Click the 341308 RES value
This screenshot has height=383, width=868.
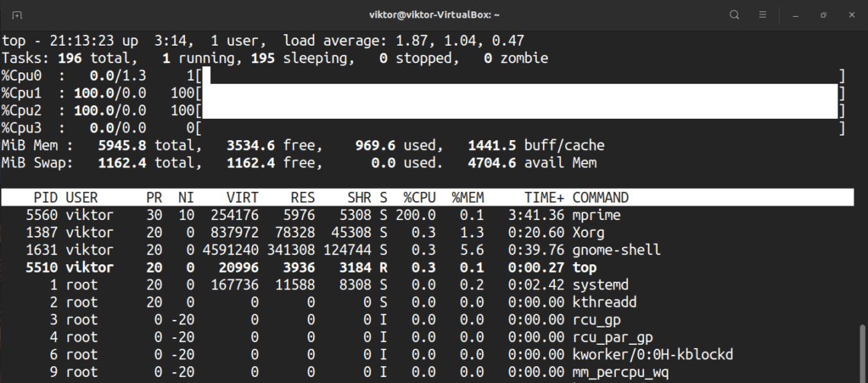[291, 250]
